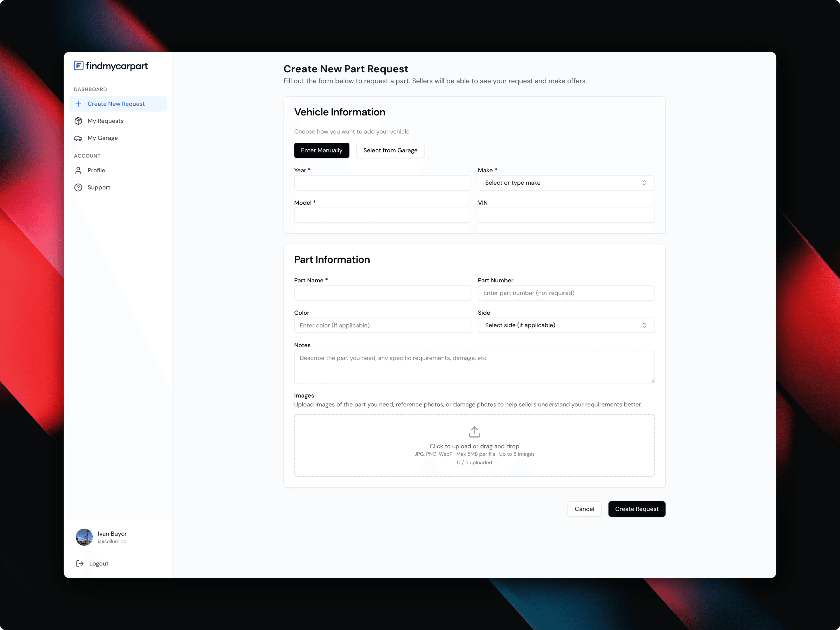This screenshot has height=630, width=840.
Task: Enable Enter Manually vehicle entry
Action: (322, 150)
